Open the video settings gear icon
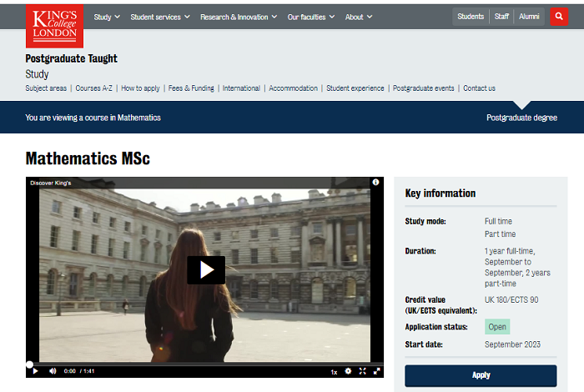The height and width of the screenshot is (392, 584). pos(348,371)
